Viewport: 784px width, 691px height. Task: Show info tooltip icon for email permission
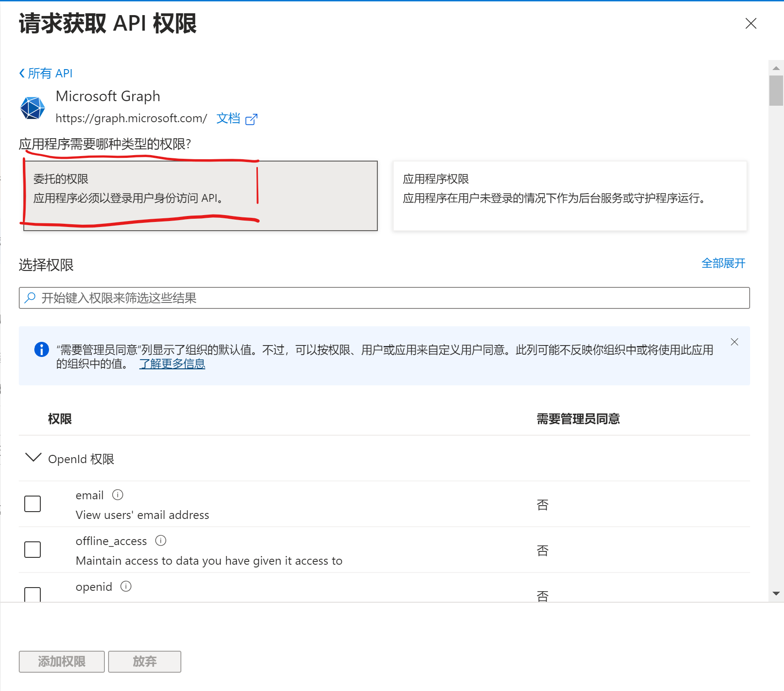click(x=118, y=495)
